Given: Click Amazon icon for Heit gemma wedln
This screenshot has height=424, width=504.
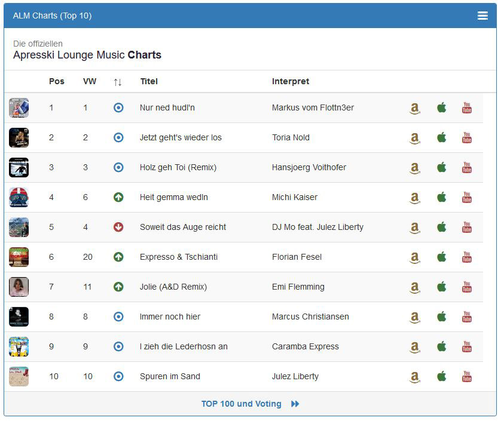Looking at the screenshot, I should 414,198.
